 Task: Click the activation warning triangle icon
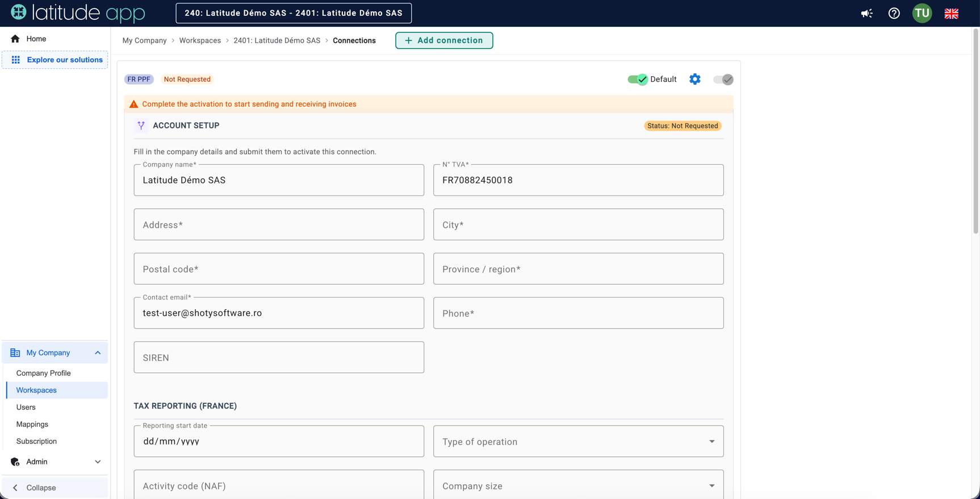(x=133, y=104)
